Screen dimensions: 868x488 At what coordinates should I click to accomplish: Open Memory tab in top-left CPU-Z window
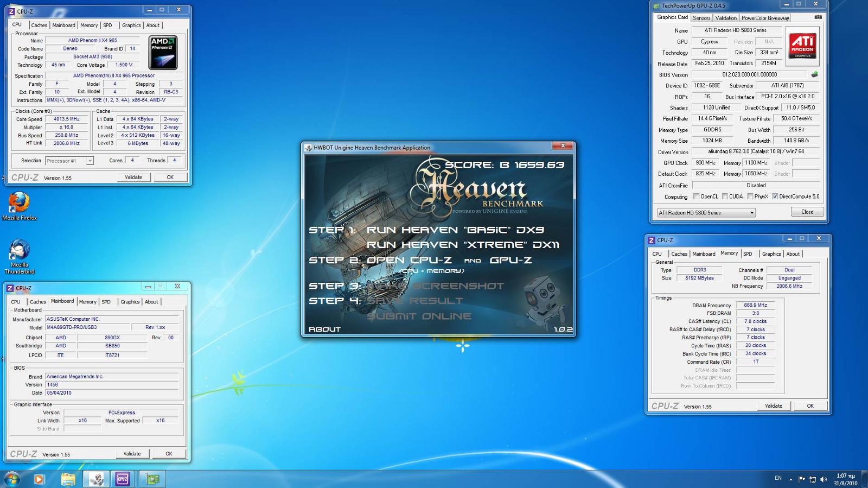point(89,25)
